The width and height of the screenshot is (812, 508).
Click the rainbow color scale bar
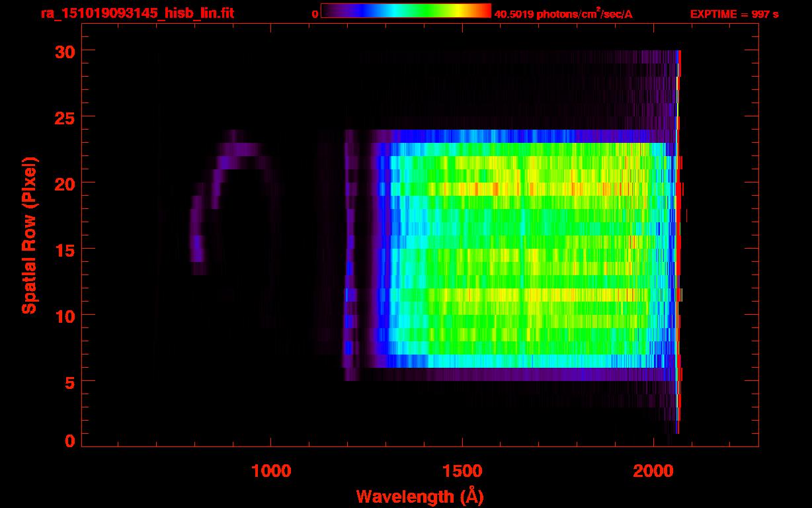tap(406, 11)
